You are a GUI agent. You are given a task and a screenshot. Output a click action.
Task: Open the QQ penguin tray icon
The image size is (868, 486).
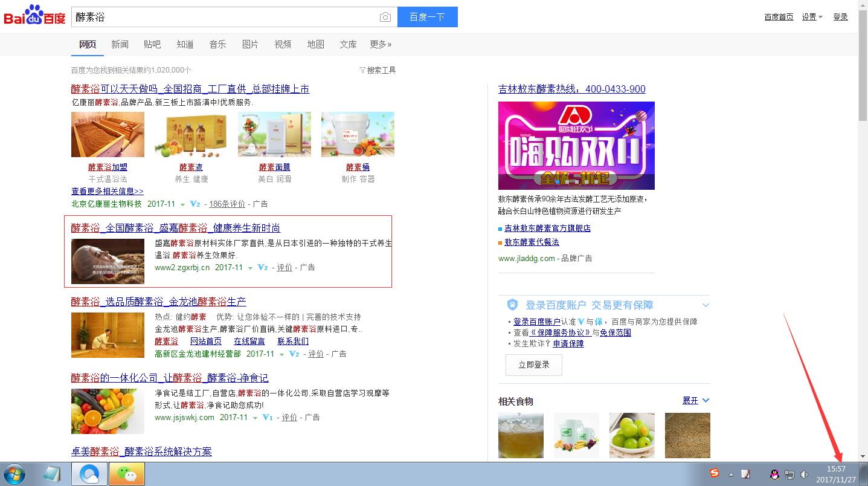[775, 475]
